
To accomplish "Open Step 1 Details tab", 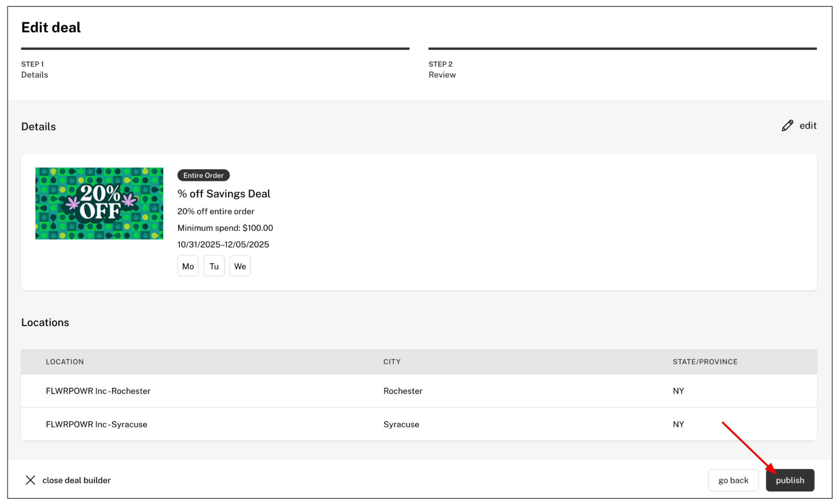I will 35,69.
